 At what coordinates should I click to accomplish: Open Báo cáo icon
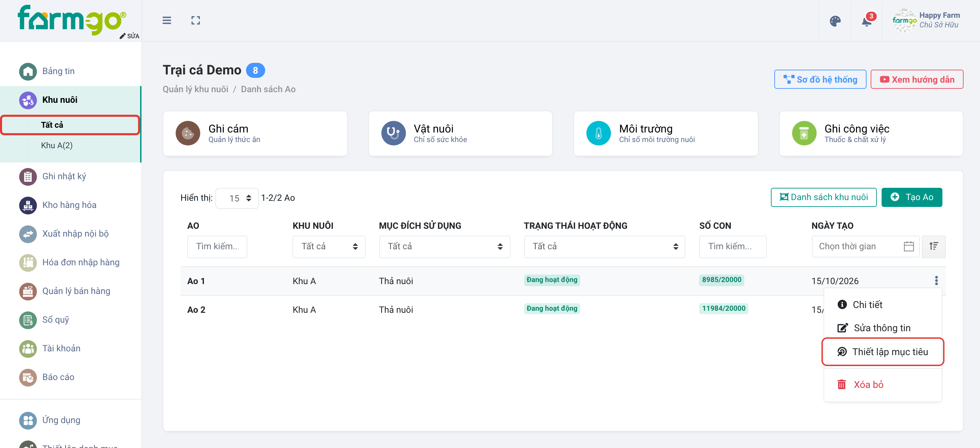[x=28, y=378]
